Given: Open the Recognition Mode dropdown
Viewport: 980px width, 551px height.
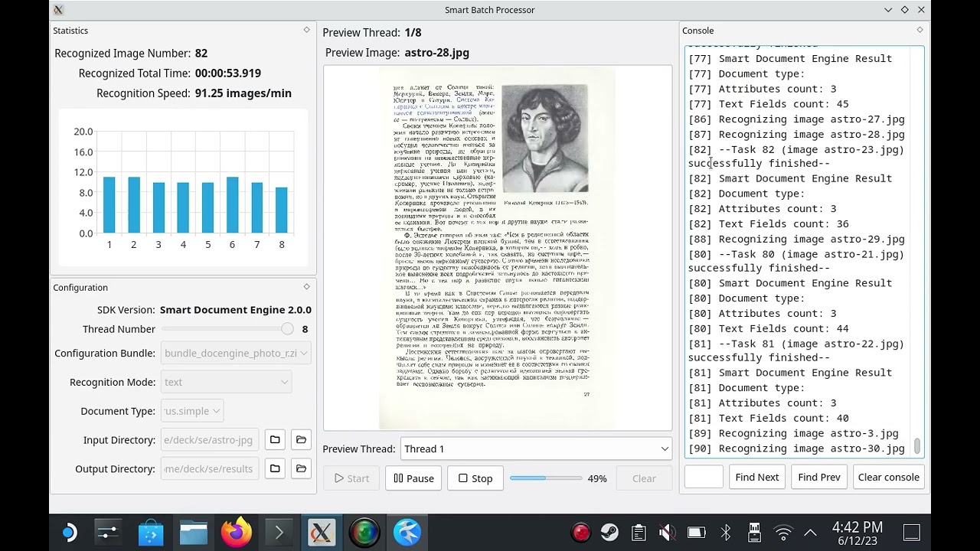Looking at the screenshot, I should click(227, 382).
